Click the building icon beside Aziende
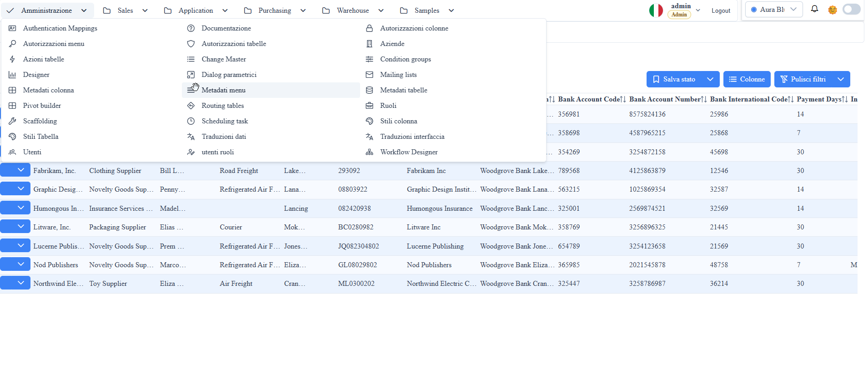The width and height of the screenshot is (868, 386). click(x=370, y=44)
